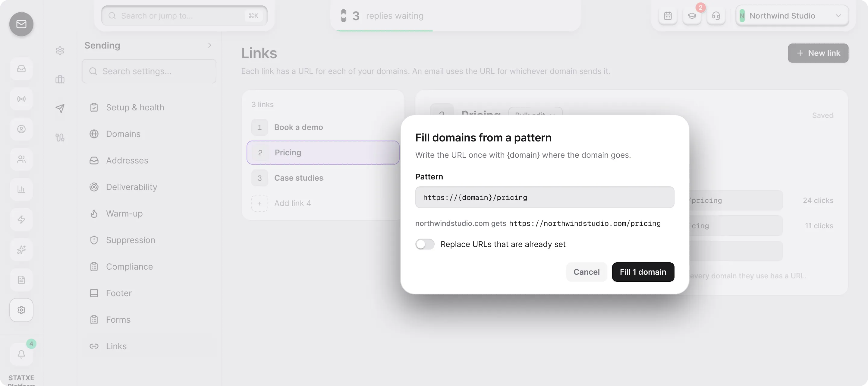Open Warm-up settings

[x=149, y=214]
